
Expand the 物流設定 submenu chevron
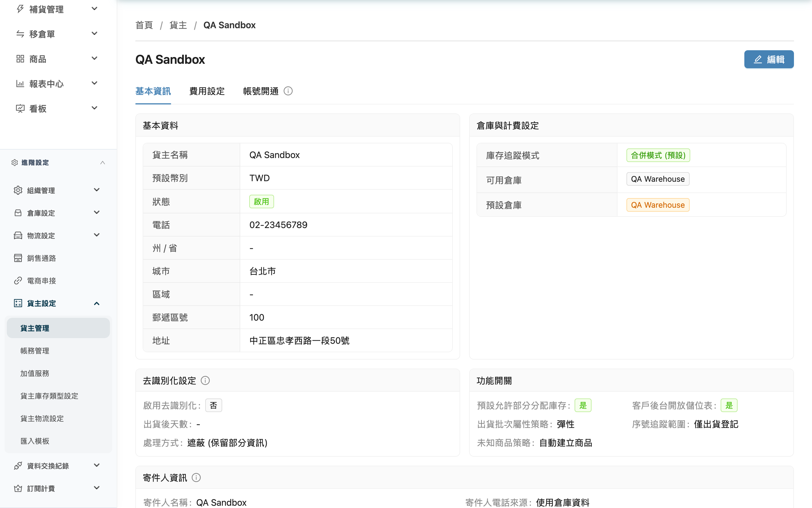(97, 235)
